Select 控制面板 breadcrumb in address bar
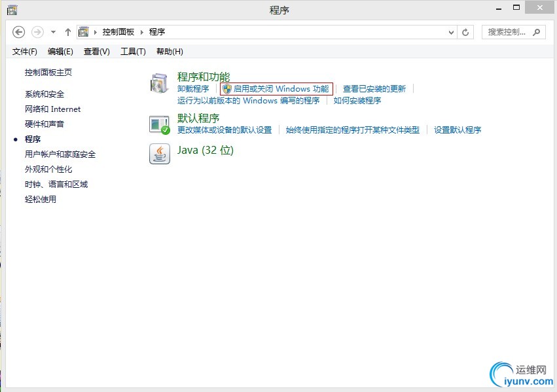557x392 pixels. 118,32
